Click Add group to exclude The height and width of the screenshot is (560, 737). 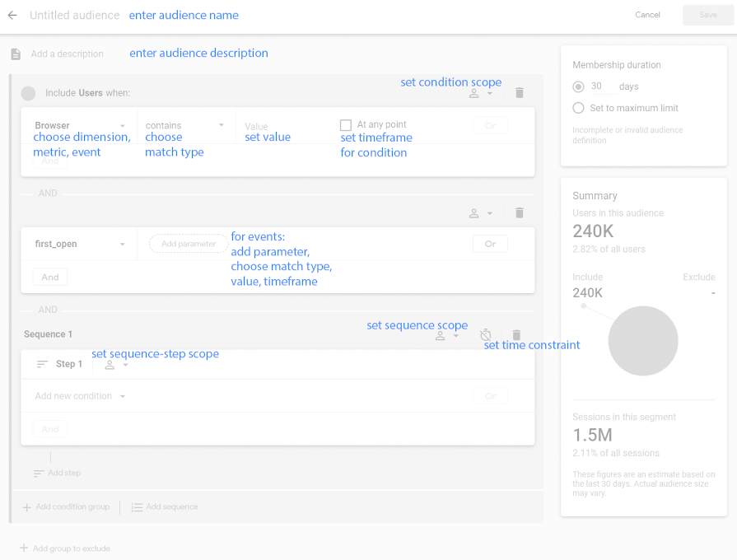[64, 548]
